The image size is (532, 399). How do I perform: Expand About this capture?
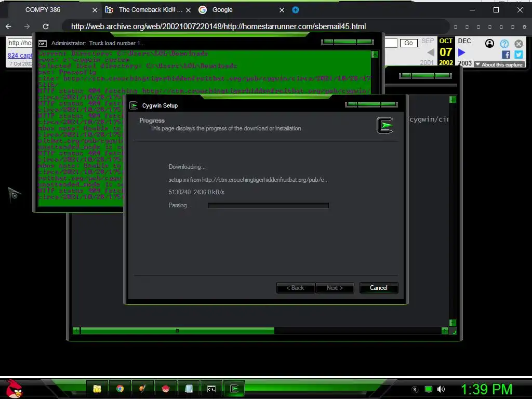point(499,64)
